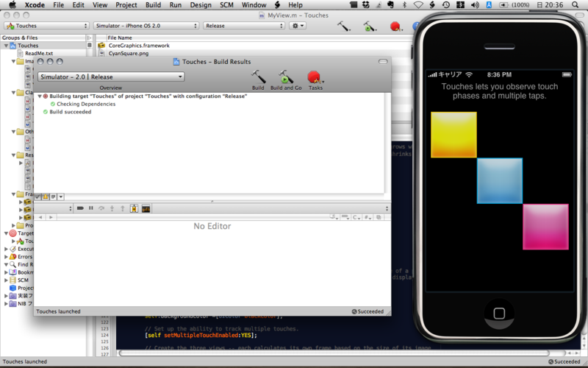
Task: Click editor history forward arrow
Action: [51, 217]
